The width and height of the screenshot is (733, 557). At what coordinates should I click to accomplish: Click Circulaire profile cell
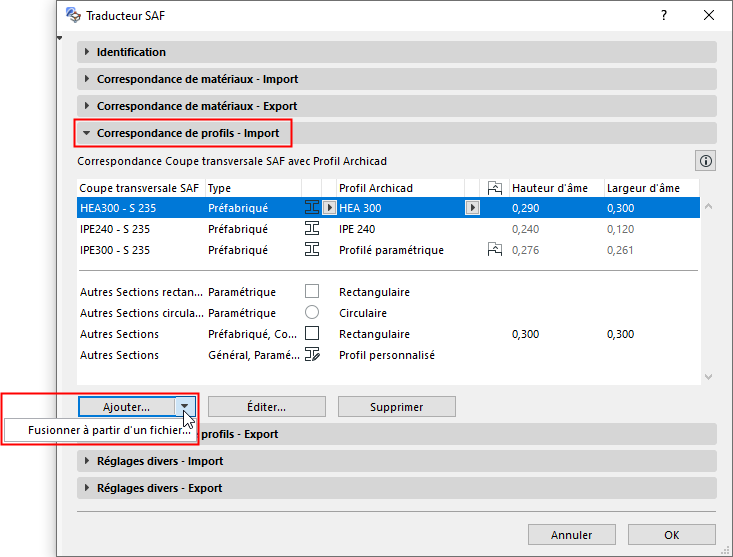(363, 313)
